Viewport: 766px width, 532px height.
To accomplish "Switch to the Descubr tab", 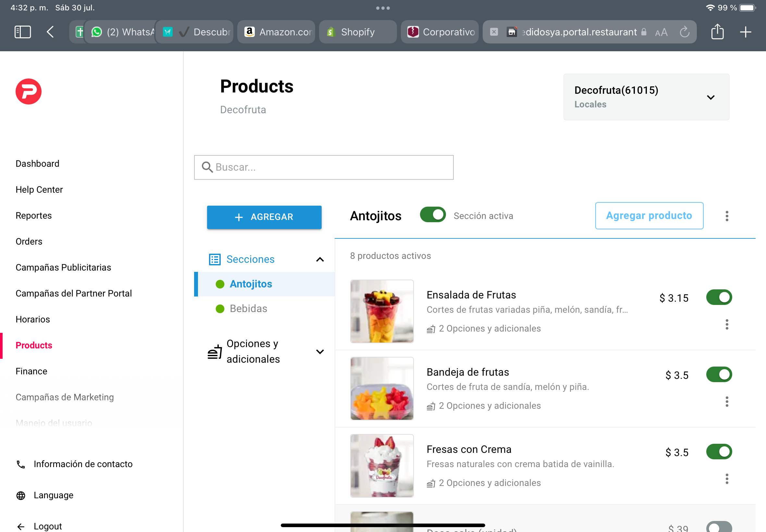I will (194, 32).
